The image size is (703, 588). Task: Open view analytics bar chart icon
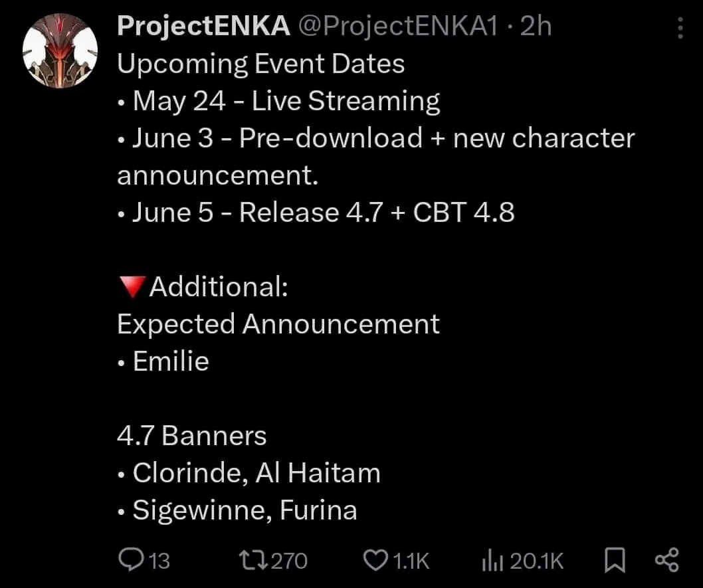(x=491, y=561)
